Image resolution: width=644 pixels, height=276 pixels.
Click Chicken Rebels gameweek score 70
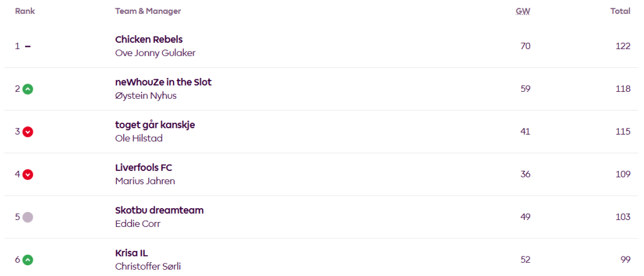526,46
